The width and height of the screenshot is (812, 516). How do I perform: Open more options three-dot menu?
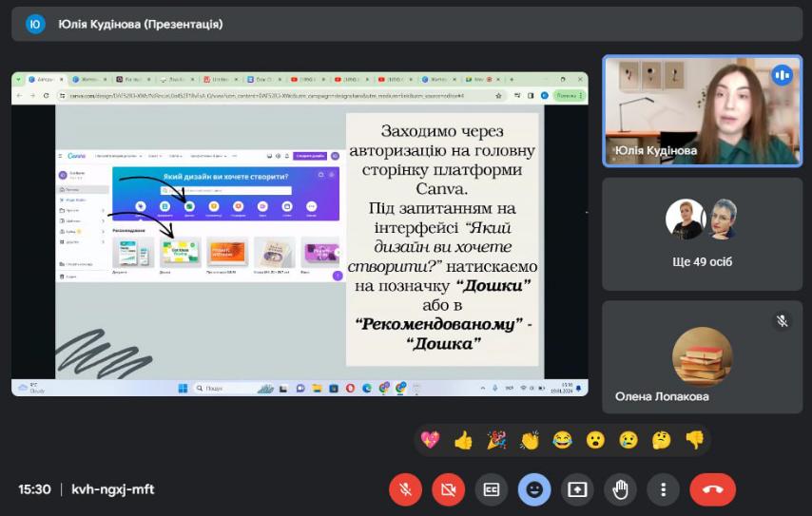click(x=663, y=489)
